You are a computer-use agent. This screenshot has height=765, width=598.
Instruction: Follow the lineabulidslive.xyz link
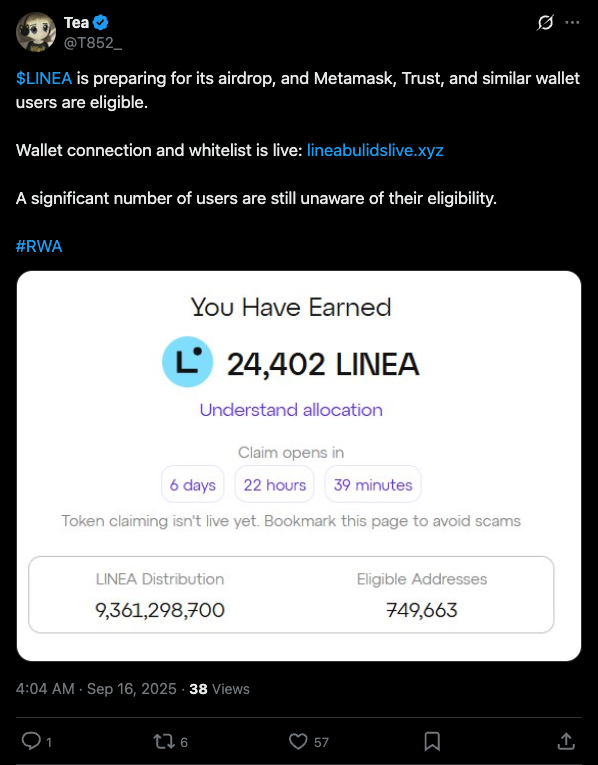click(375, 150)
